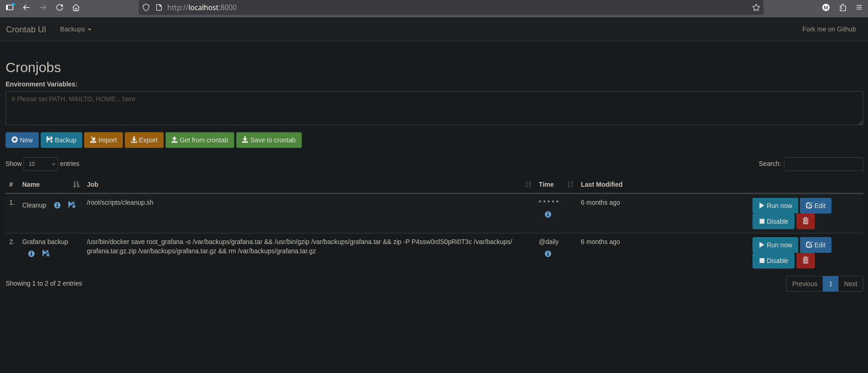The image size is (868, 373).
Task: Click info icon under Grafana backup name
Action: coord(31,254)
